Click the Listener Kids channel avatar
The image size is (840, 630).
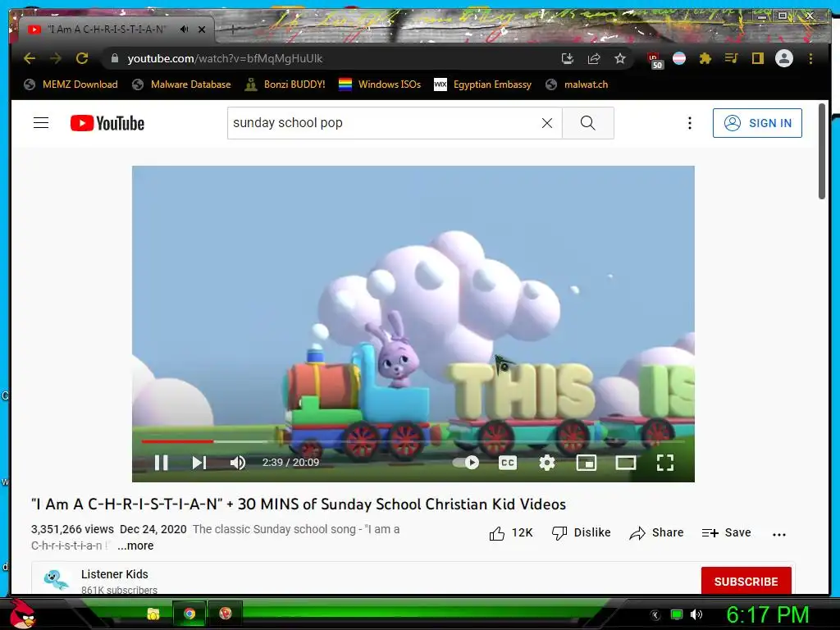coord(56,581)
